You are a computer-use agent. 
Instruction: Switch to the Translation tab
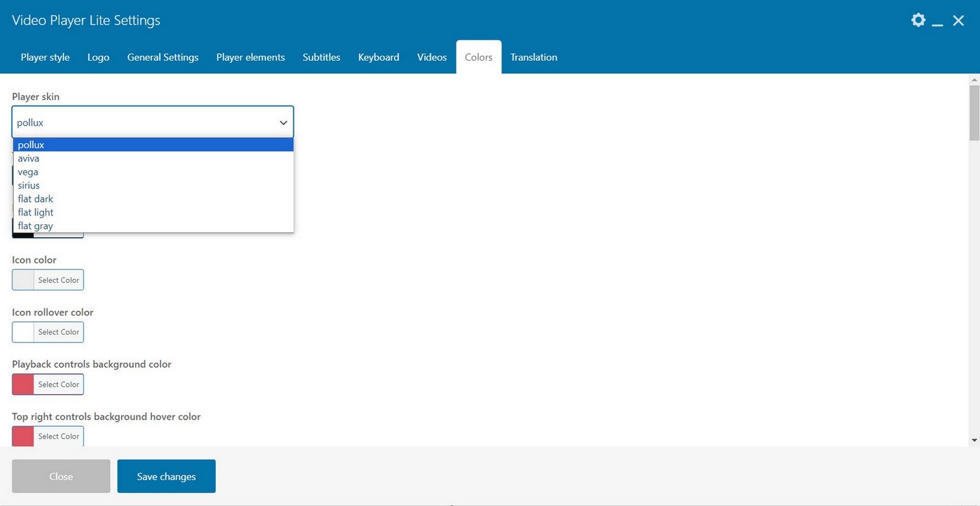(534, 57)
